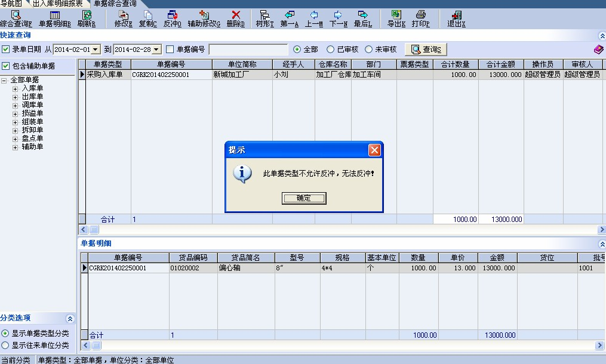Switch to the 导航图 tab

(x=11, y=4)
